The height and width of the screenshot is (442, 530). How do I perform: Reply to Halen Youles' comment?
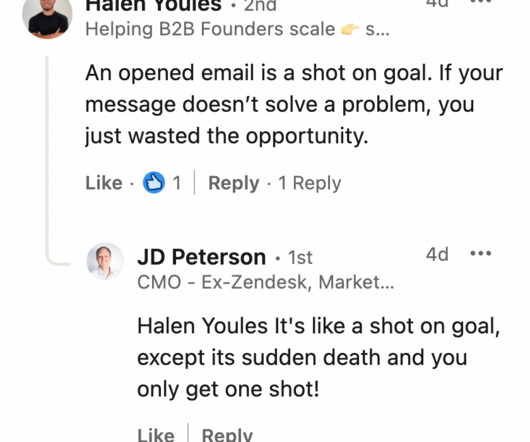pyautogui.click(x=234, y=183)
